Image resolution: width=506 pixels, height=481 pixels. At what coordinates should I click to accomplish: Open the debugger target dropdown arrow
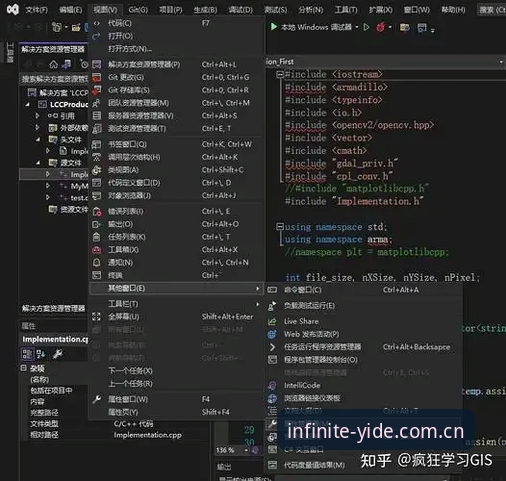357,27
